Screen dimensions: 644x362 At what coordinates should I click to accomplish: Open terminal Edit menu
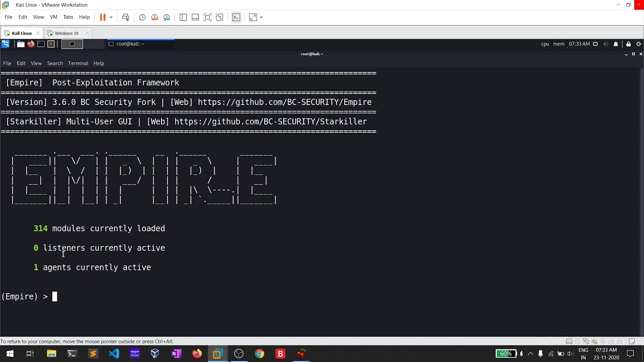(x=21, y=63)
